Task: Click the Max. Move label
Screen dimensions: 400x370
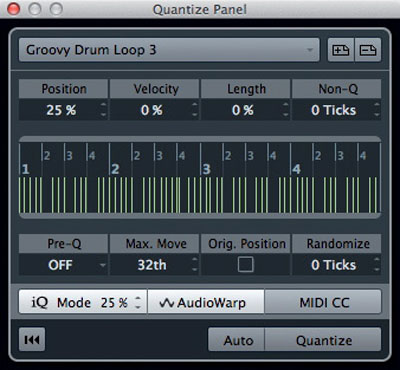Action: [x=154, y=244]
